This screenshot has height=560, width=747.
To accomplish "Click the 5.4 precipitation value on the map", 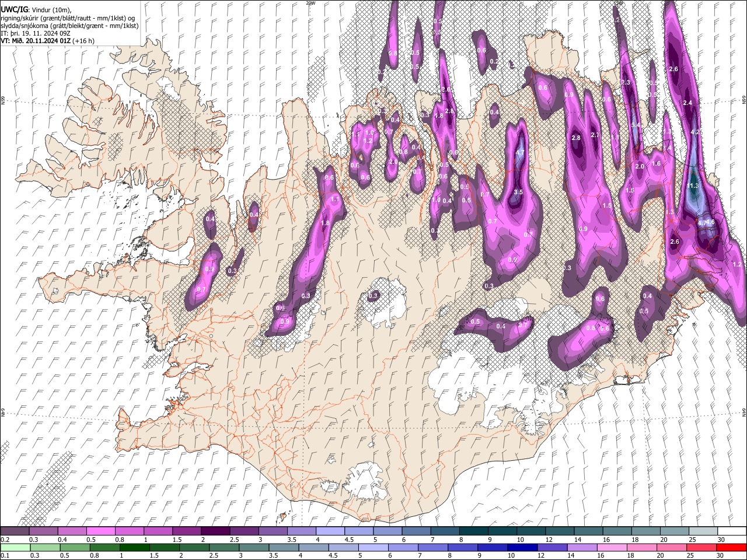I will pos(636,125).
